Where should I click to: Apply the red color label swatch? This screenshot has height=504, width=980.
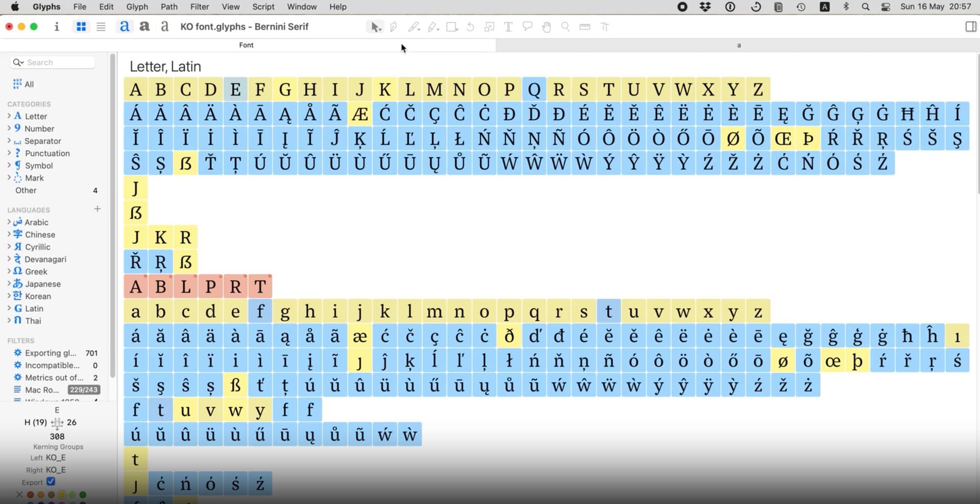[x=31, y=494]
